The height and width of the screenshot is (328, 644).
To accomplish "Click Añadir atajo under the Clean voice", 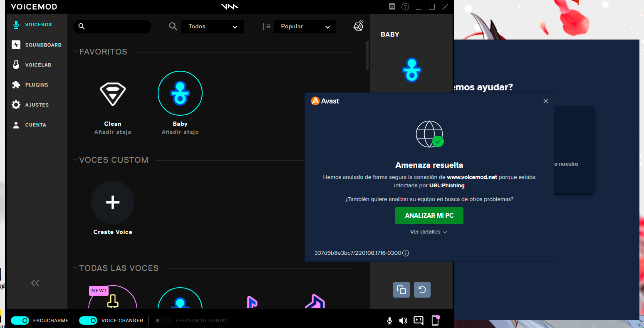I will click(x=113, y=132).
